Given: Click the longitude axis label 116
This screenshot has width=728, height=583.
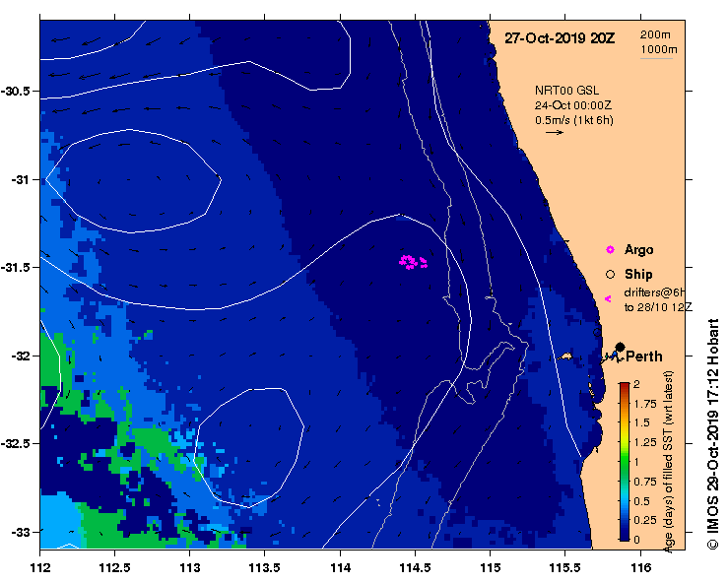Looking at the screenshot, I should (640, 567).
